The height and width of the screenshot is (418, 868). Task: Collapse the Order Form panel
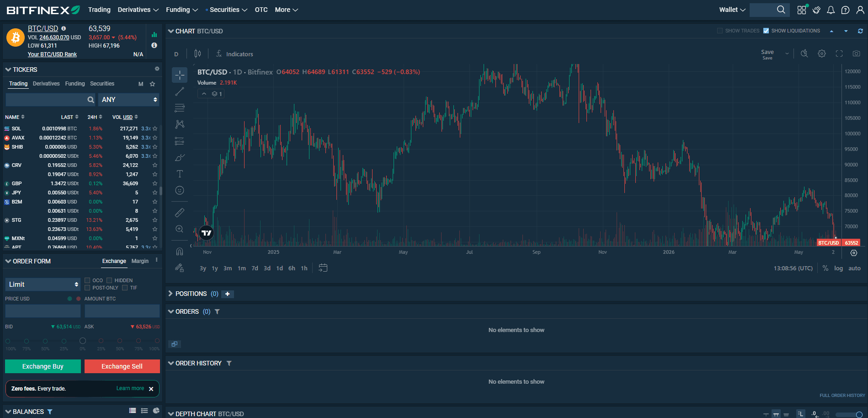point(8,261)
